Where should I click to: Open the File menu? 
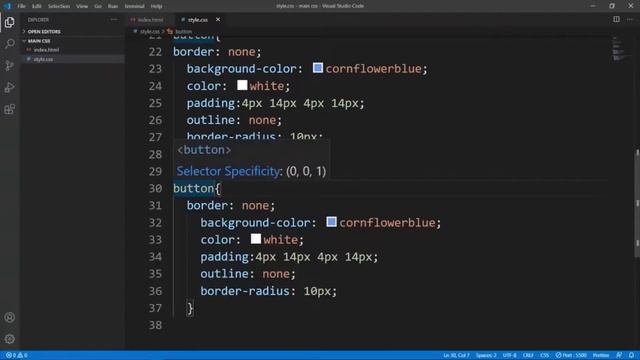21,6
